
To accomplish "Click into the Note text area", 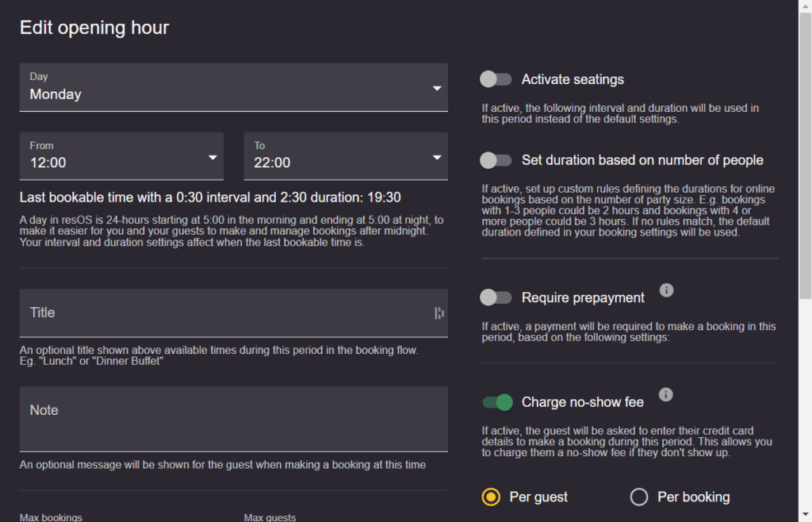I will [x=234, y=419].
